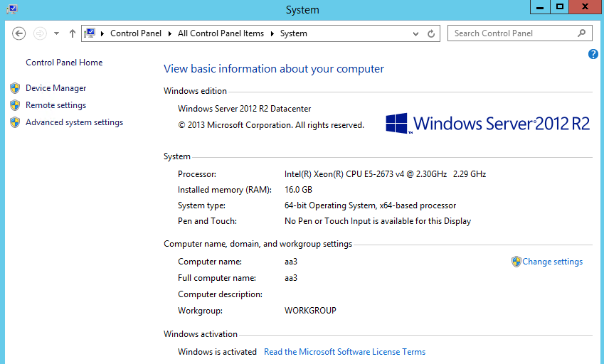Open Advanced system settings link
This screenshot has height=364, width=604.
[75, 122]
